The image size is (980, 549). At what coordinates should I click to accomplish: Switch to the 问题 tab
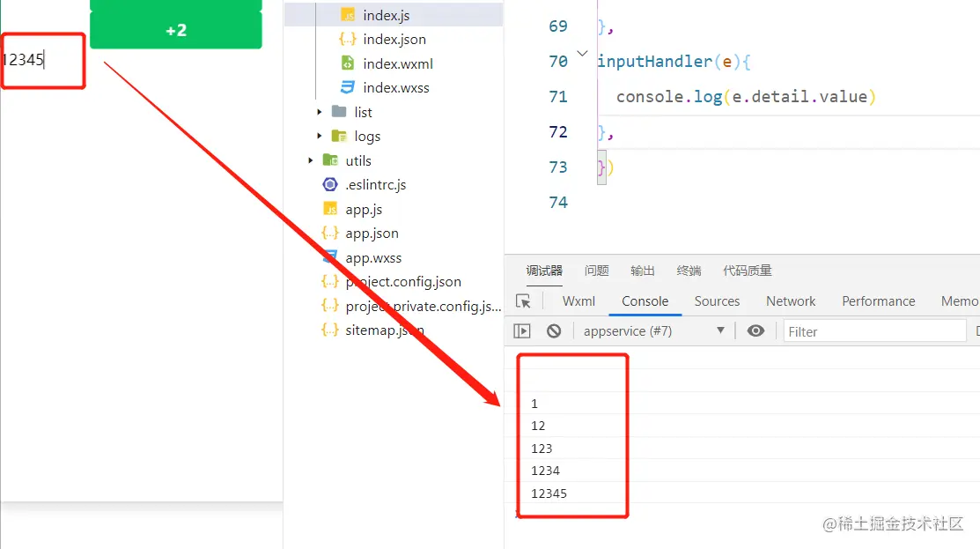click(x=597, y=271)
